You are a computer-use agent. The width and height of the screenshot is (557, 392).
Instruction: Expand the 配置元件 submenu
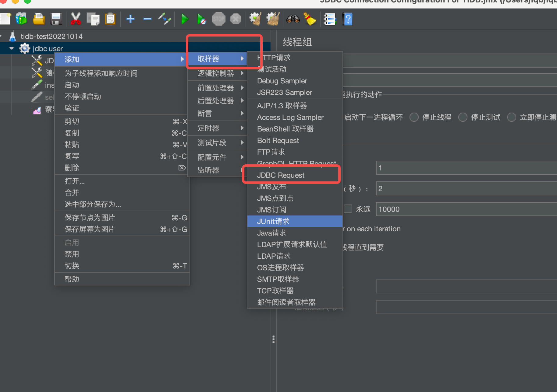[x=218, y=157]
